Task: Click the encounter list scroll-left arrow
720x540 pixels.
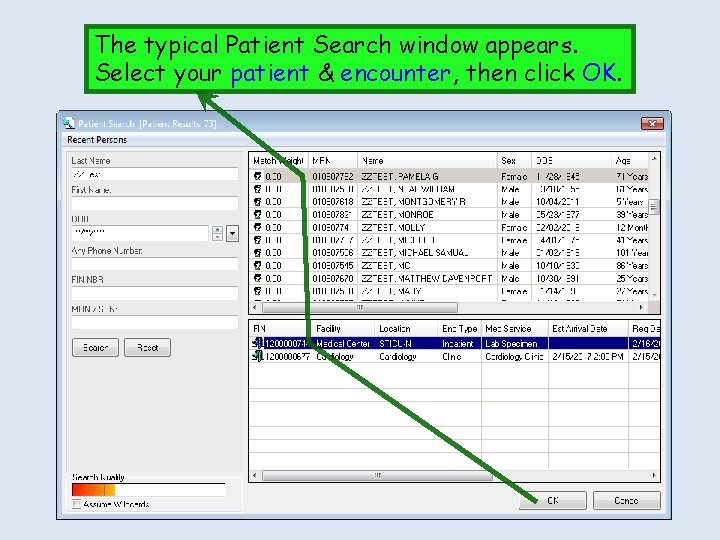Action: point(255,475)
